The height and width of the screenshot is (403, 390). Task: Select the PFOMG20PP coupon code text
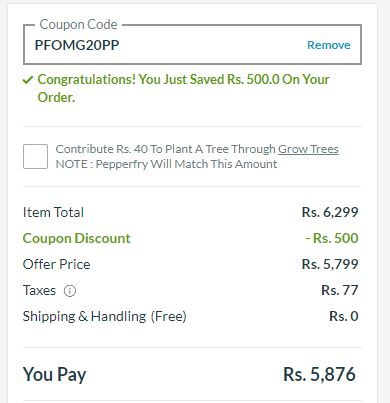click(77, 45)
